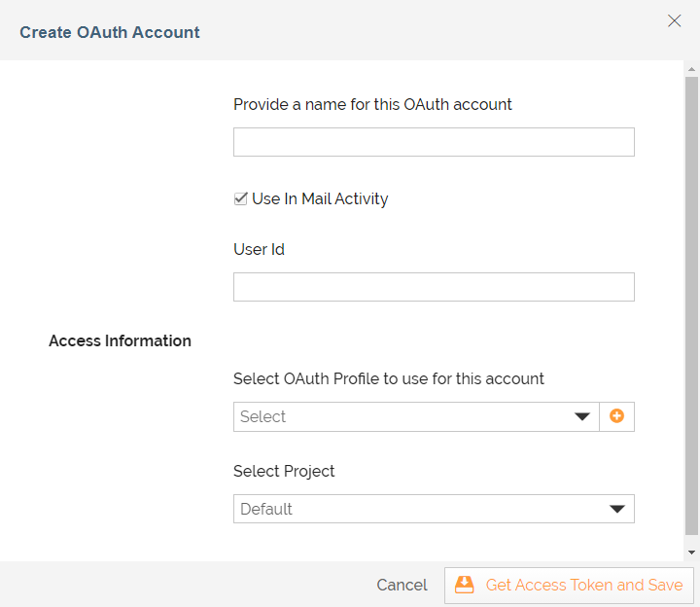700x607 pixels.
Task: Close the Create OAuth Account dialog
Action: click(674, 20)
